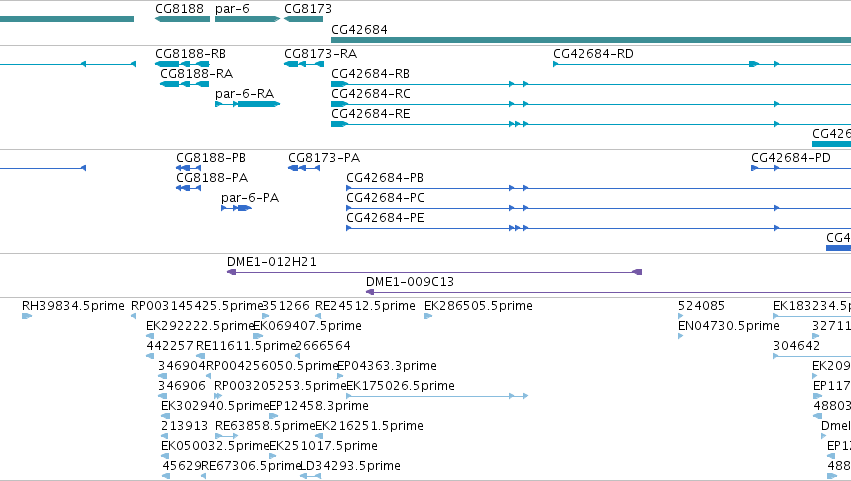Select the CG42684 gene label
Image resolution: width=851 pixels, height=481 pixels.
359,29
